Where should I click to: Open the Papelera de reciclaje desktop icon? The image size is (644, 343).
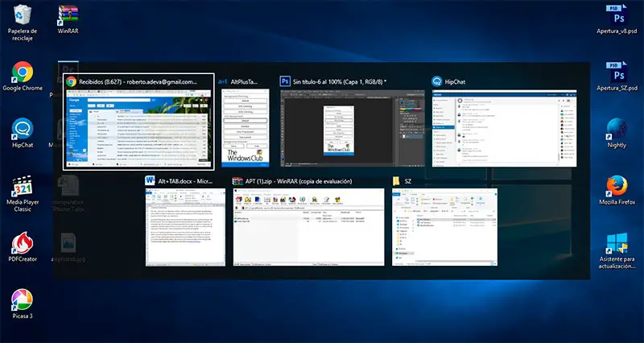coord(23,23)
